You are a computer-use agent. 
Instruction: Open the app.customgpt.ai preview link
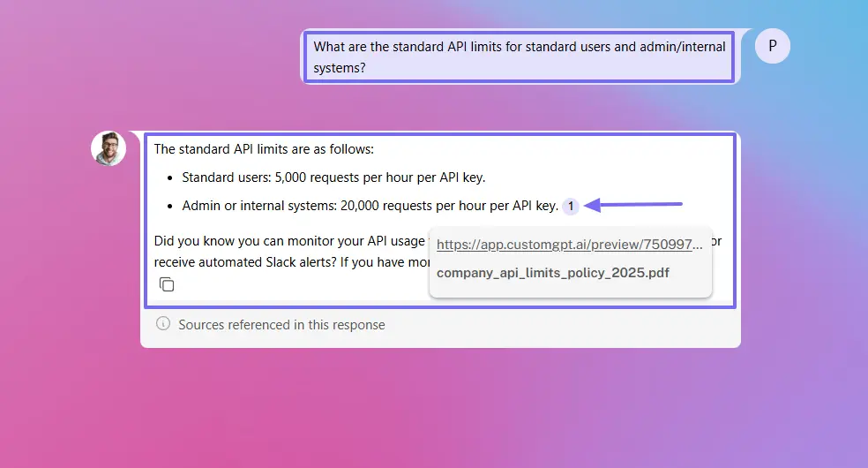[x=569, y=245]
